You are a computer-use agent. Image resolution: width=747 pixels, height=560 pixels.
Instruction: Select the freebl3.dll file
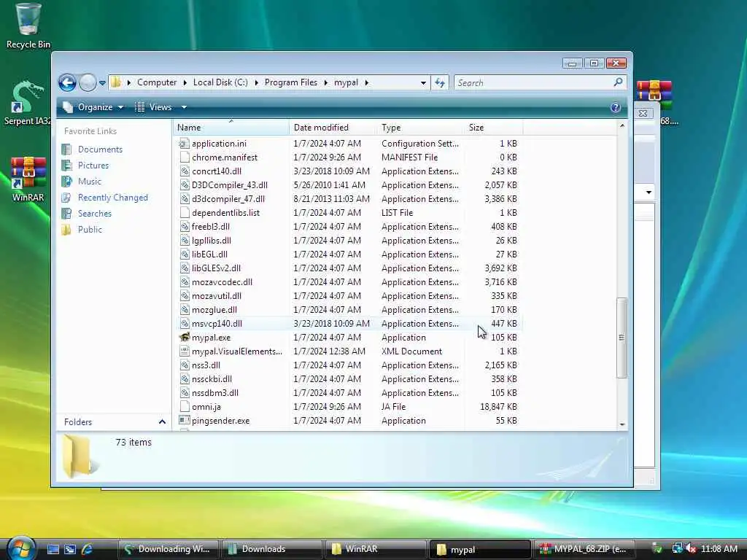pyautogui.click(x=211, y=227)
